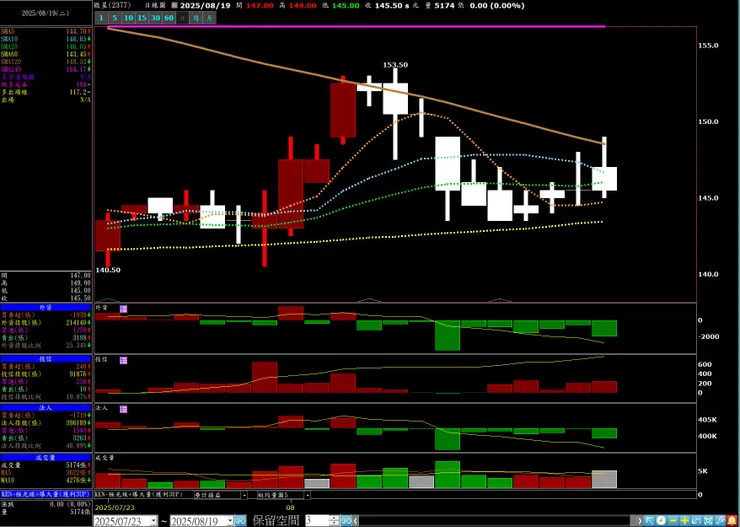
Task: Click the camera snapshot icon
Action: point(708,521)
